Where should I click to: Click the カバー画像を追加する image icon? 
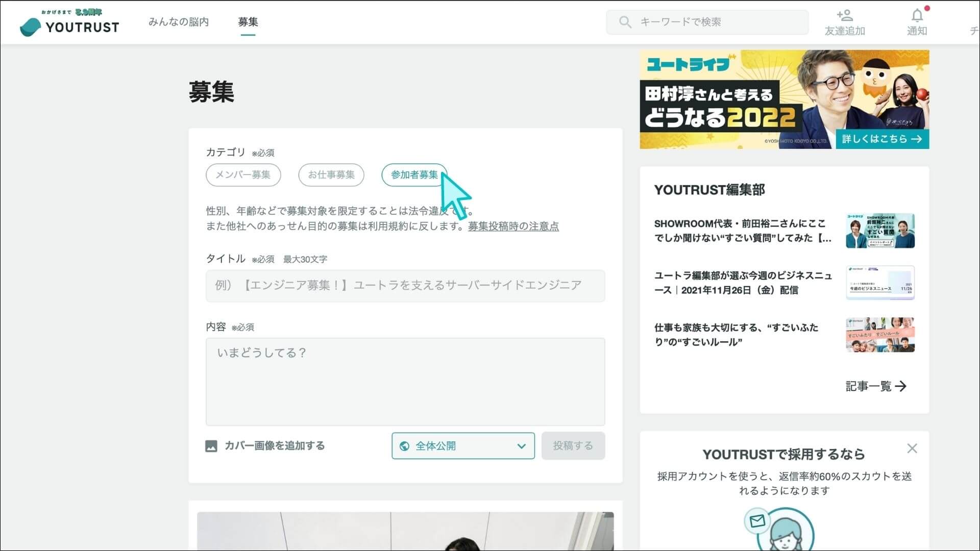click(x=212, y=445)
